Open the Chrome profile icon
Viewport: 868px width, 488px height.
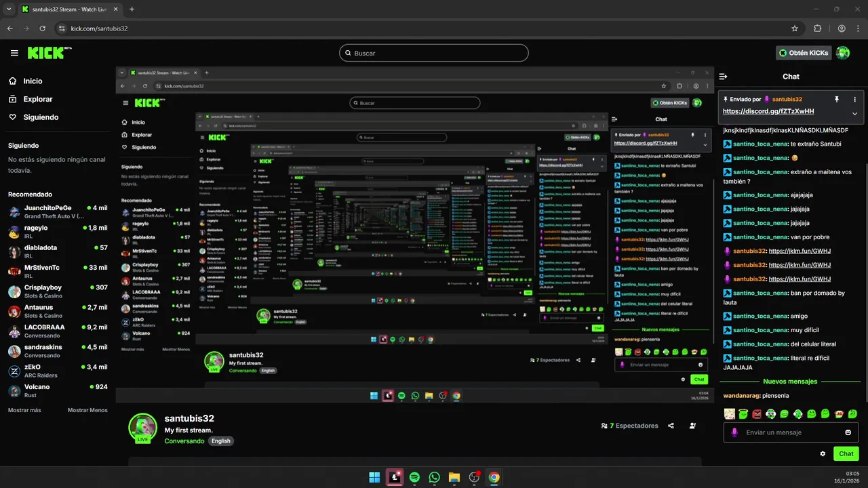842,28
